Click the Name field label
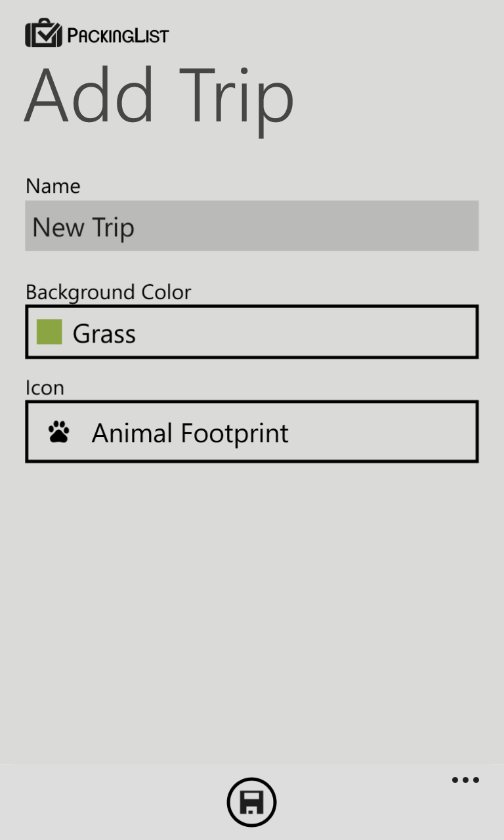 pyautogui.click(x=53, y=186)
